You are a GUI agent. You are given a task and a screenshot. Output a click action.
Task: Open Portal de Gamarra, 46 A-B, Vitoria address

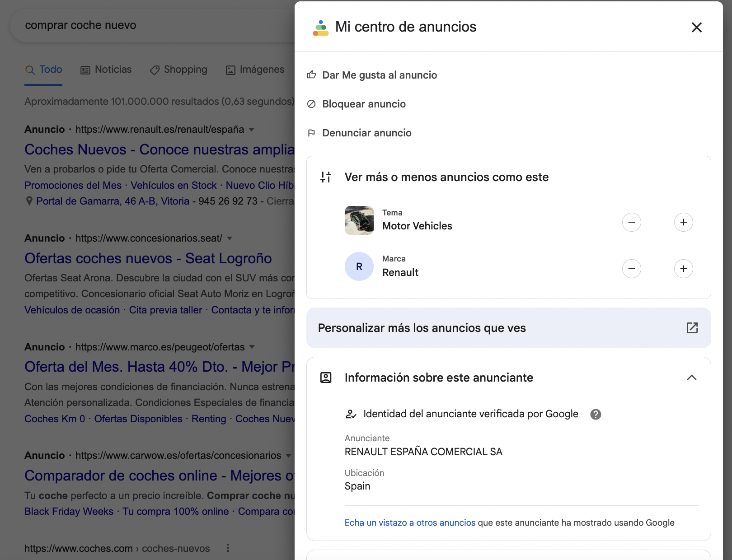coord(113,201)
